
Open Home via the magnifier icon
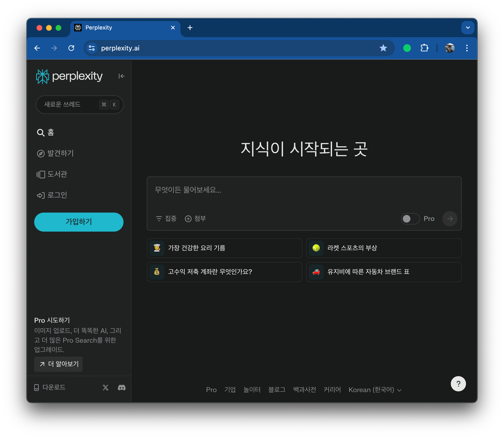[40, 133]
